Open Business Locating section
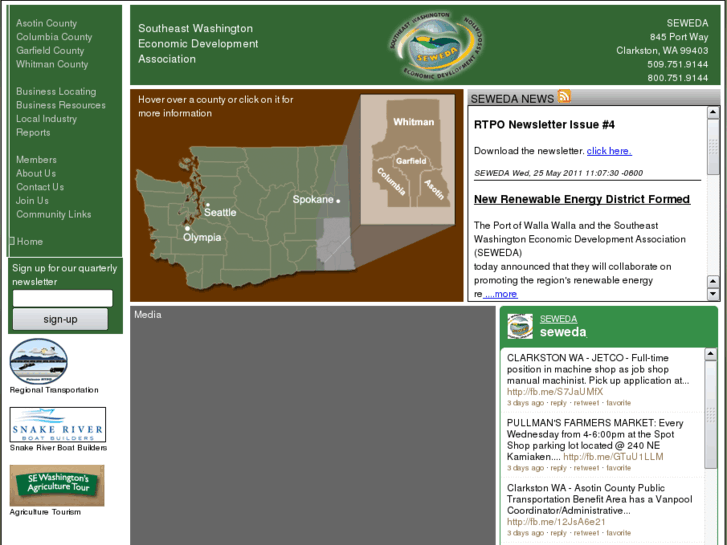This screenshot has height=545, width=727. [x=56, y=91]
